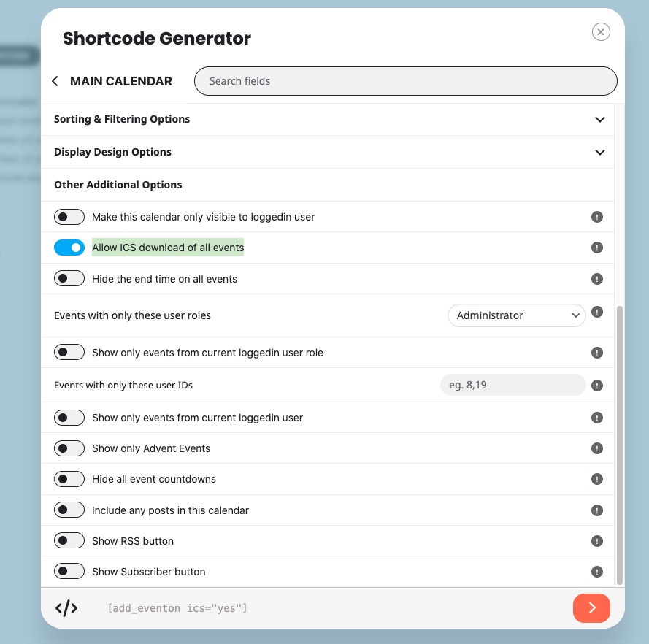Viewport: 649px width, 644px height.
Task: Click the shortcode brackets icon at the bottom
Action: (x=66, y=608)
